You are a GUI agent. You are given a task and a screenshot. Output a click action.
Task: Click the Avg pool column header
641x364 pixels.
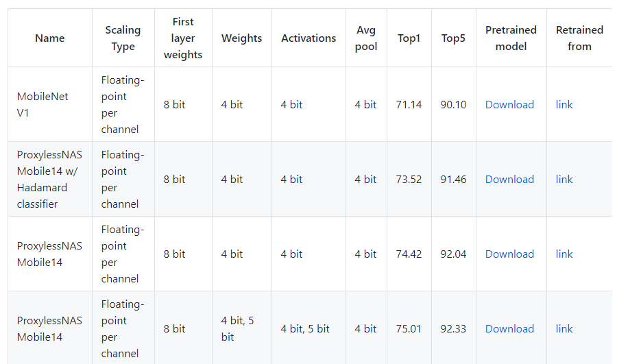(x=366, y=38)
